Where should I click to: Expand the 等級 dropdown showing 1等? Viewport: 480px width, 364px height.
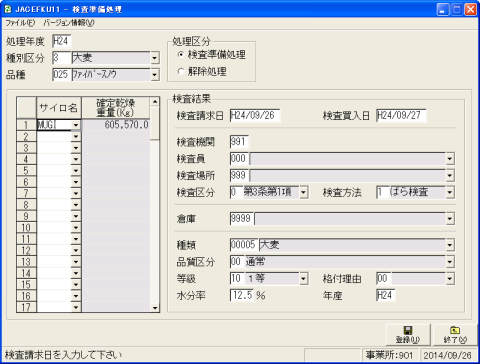[x=303, y=279]
